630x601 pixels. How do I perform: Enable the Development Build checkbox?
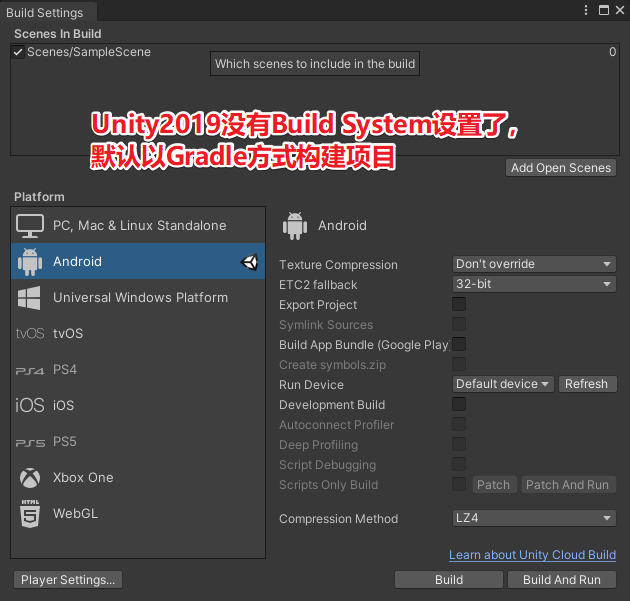(x=459, y=404)
